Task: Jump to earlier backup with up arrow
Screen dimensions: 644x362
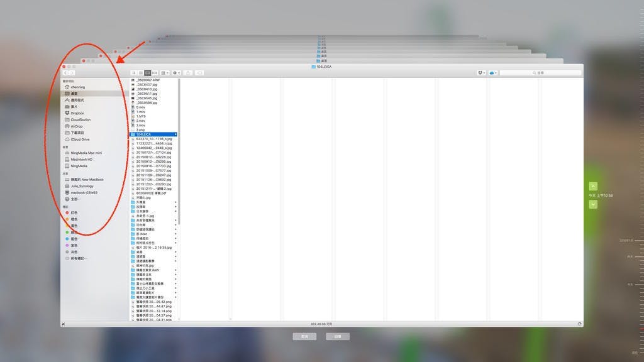Action: click(593, 186)
